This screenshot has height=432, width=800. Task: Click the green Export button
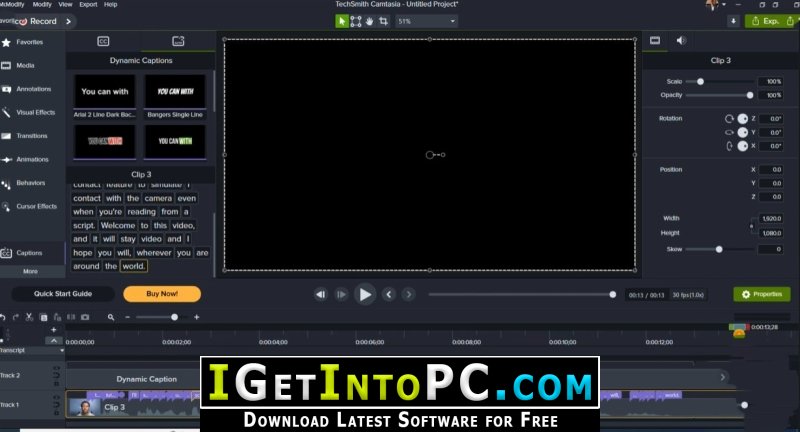click(766, 21)
